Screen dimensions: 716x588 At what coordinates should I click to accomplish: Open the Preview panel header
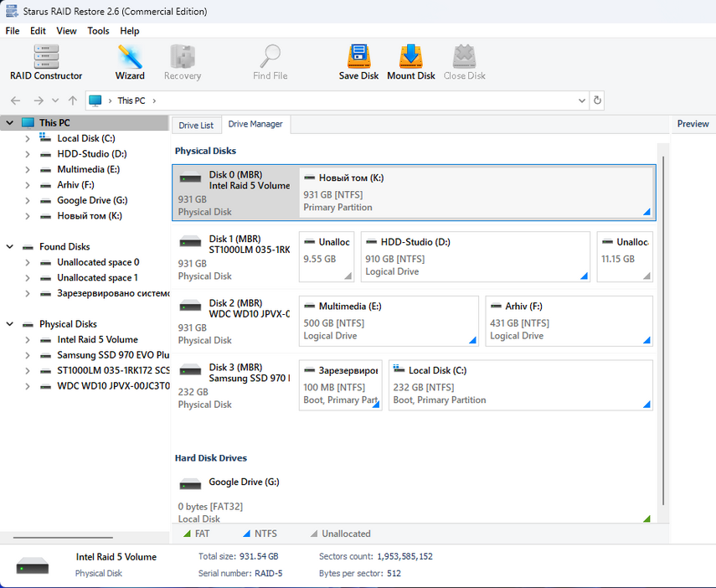tap(693, 124)
